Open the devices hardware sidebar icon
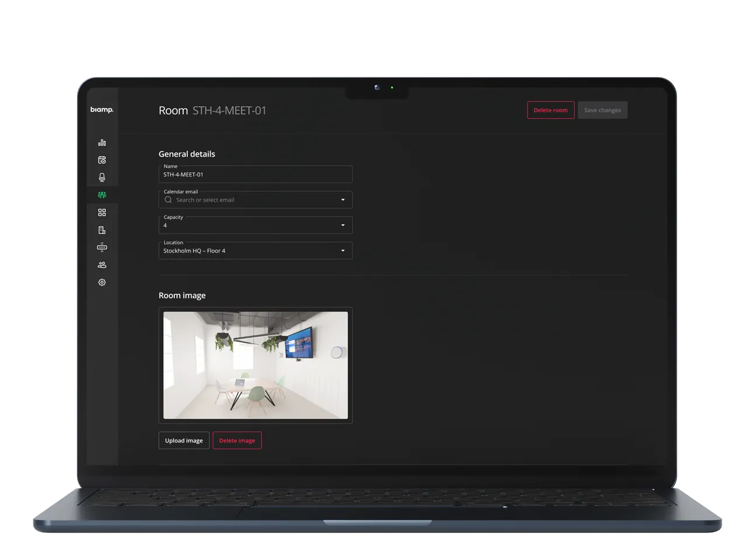747x560 pixels. coord(102,247)
